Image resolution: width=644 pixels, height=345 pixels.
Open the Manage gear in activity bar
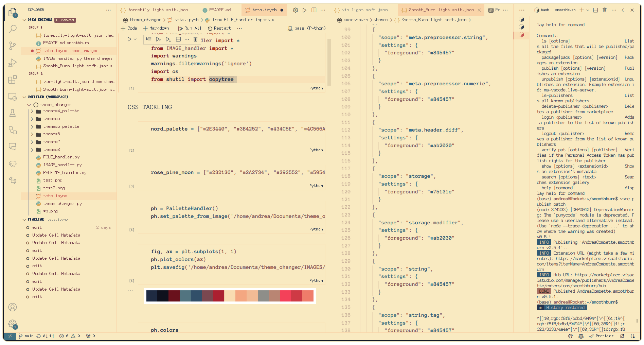click(13, 324)
